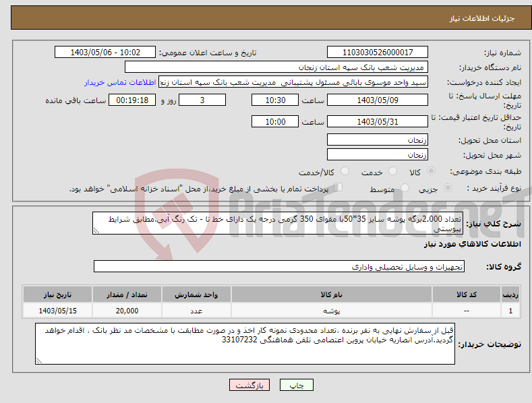
Task: Click the شرح کلی نیاز label
Action: (x=494, y=224)
